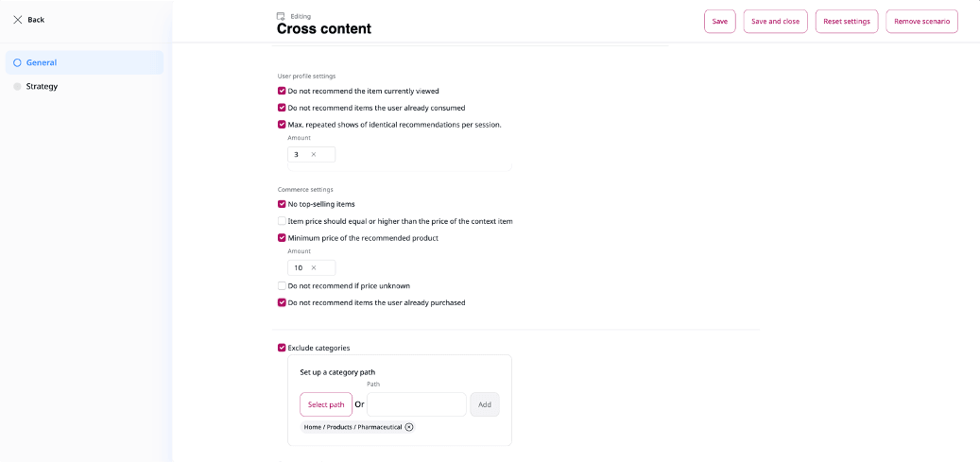Enable Item price equal or higher checkbox
The image size is (980, 462).
click(x=282, y=221)
